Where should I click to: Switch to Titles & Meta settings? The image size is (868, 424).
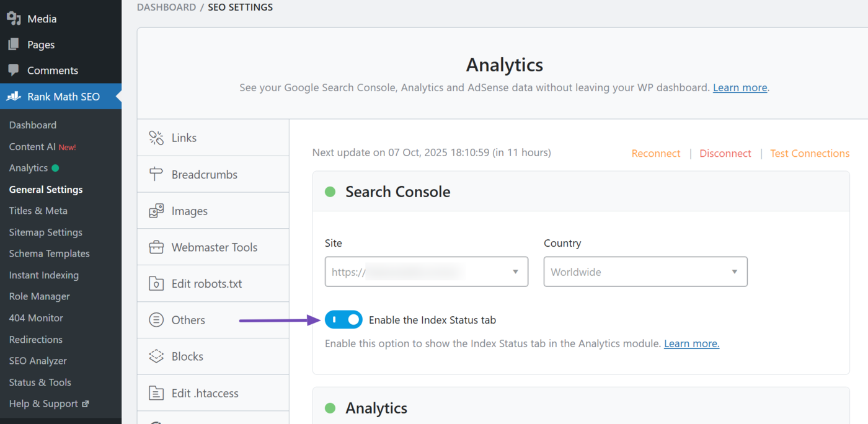coord(38,210)
